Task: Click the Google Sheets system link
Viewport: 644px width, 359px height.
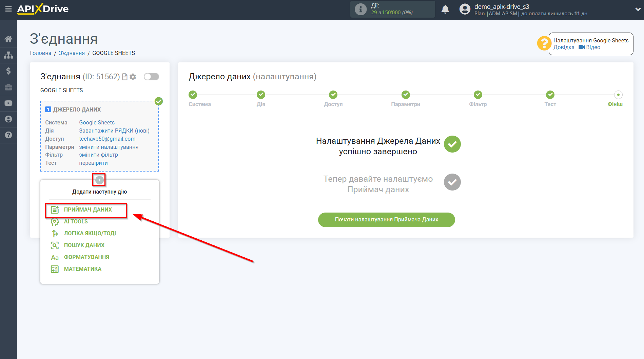Action: click(x=97, y=122)
